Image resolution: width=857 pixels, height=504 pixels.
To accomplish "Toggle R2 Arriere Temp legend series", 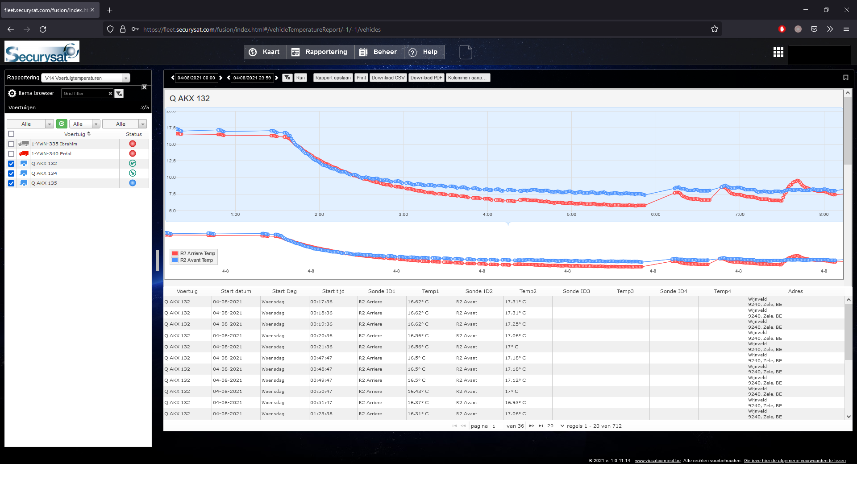I will [193, 253].
